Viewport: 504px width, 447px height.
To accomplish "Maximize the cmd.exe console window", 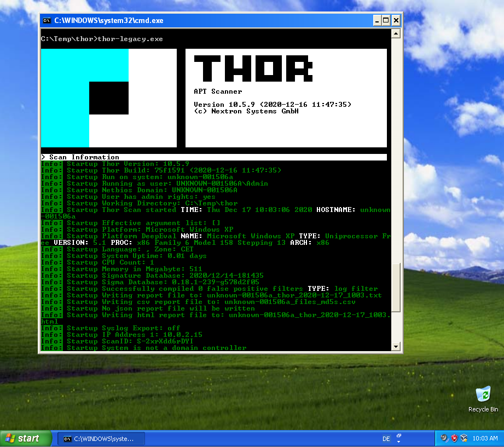I will tap(386, 21).
